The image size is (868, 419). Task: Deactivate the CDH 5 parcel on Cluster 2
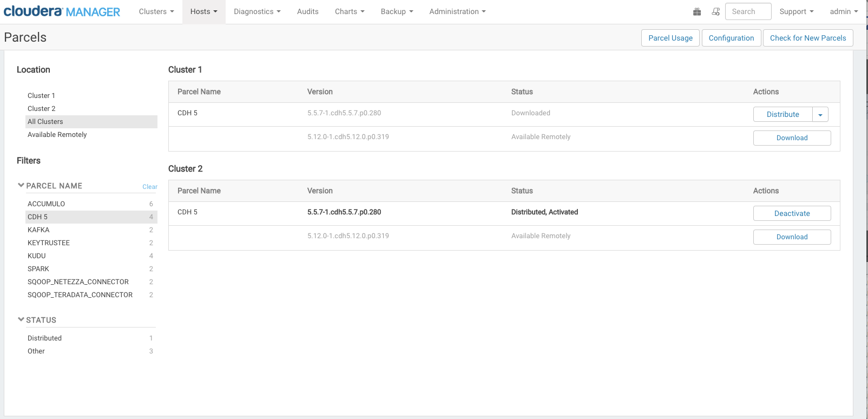pyautogui.click(x=792, y=213)
